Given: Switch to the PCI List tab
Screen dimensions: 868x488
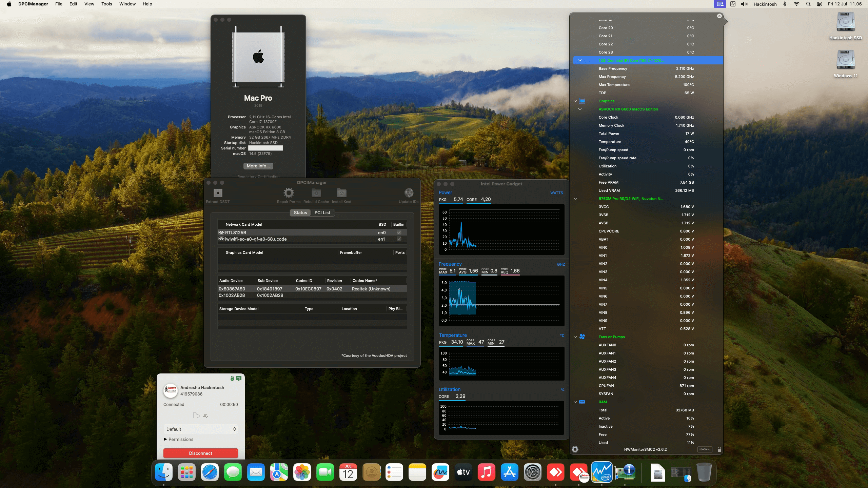Looking at the screenshot, I should 322,212.
